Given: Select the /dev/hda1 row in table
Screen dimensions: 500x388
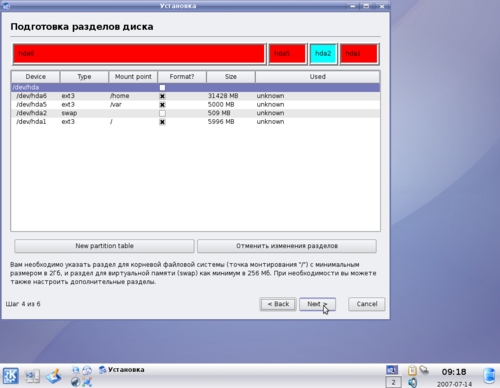Looking at the screenshot, I should tap(195, 122).
